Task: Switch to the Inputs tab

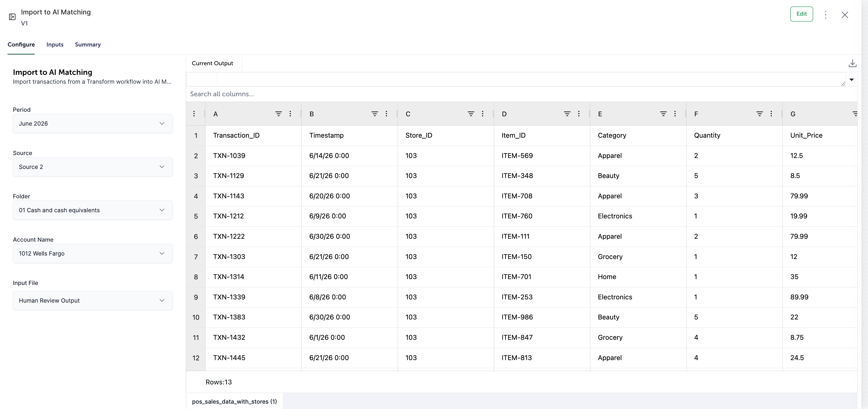Action: tap(55, 44)
